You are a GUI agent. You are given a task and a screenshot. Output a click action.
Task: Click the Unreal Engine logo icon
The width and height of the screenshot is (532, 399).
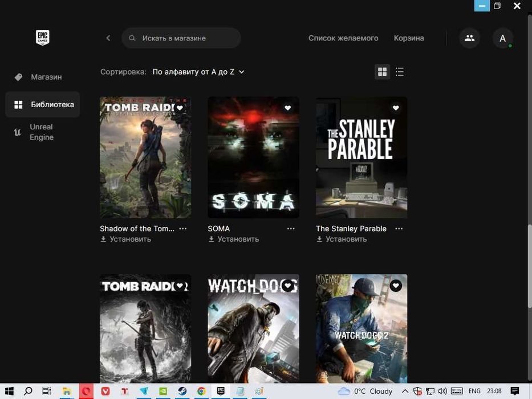(17, 132)
